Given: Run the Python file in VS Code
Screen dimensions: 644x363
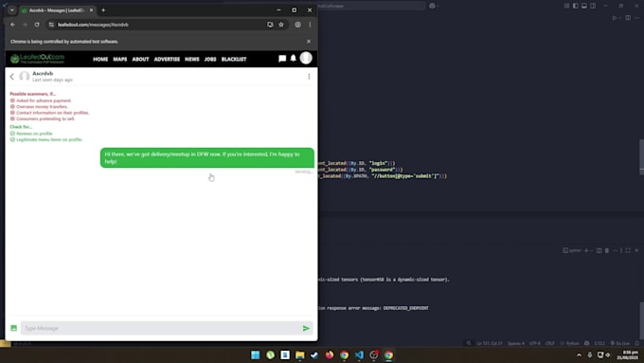Looking at the screenshot, I should [615, 18].
